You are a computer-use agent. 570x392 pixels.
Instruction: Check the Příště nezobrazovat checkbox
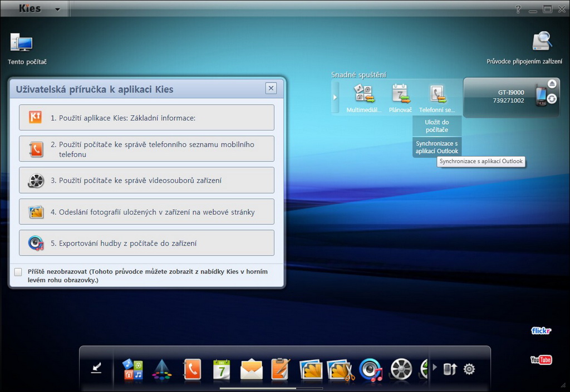tap(18, 272)
